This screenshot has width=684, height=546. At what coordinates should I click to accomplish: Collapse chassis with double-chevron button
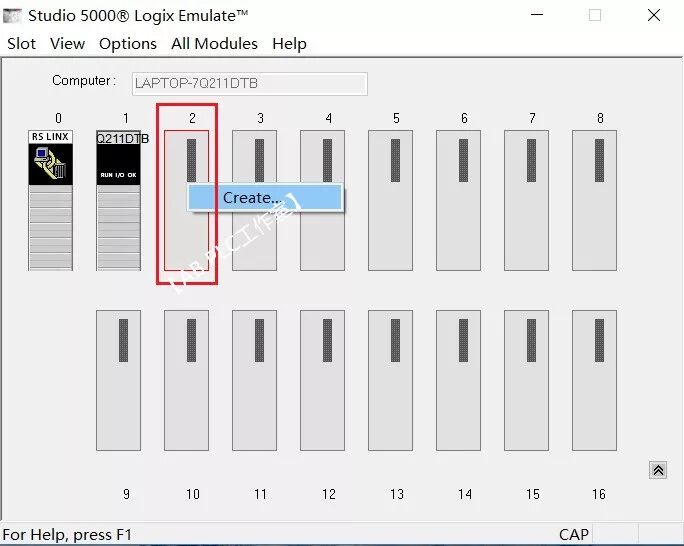pos(658,470)
